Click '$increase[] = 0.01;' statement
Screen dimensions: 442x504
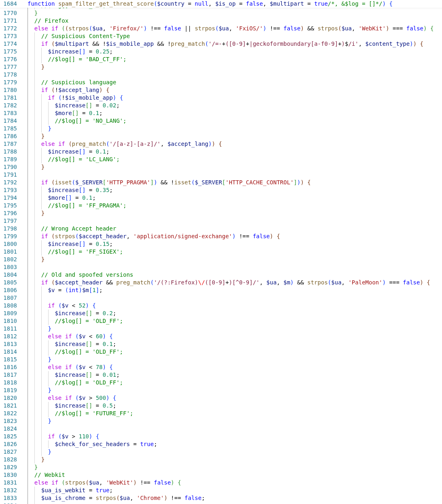pos(87,375)
